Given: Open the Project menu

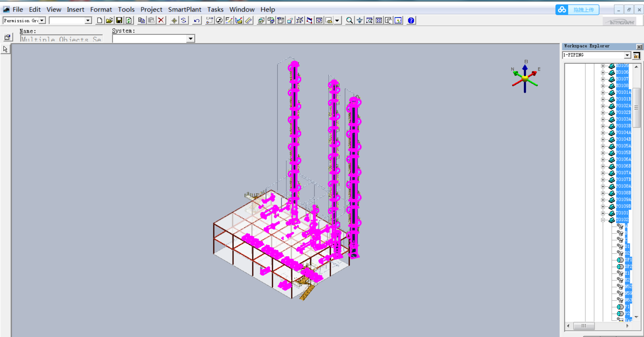Looking at the screenshot, I should click(x=151, y=9).
